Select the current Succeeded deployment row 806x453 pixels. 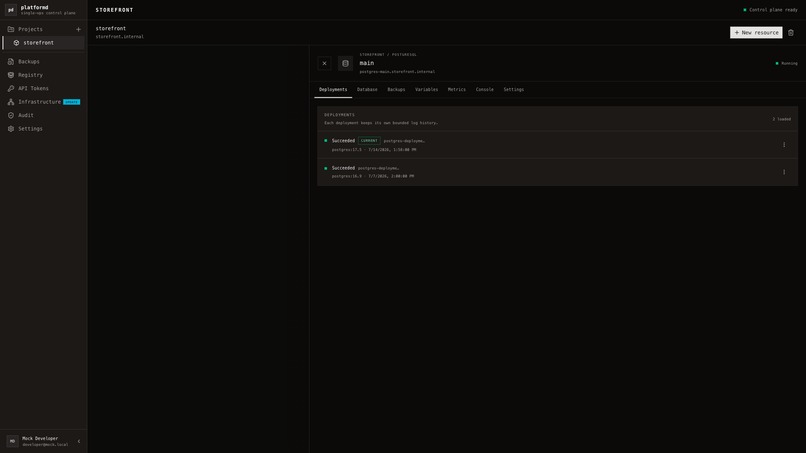(x=557, y=145)
